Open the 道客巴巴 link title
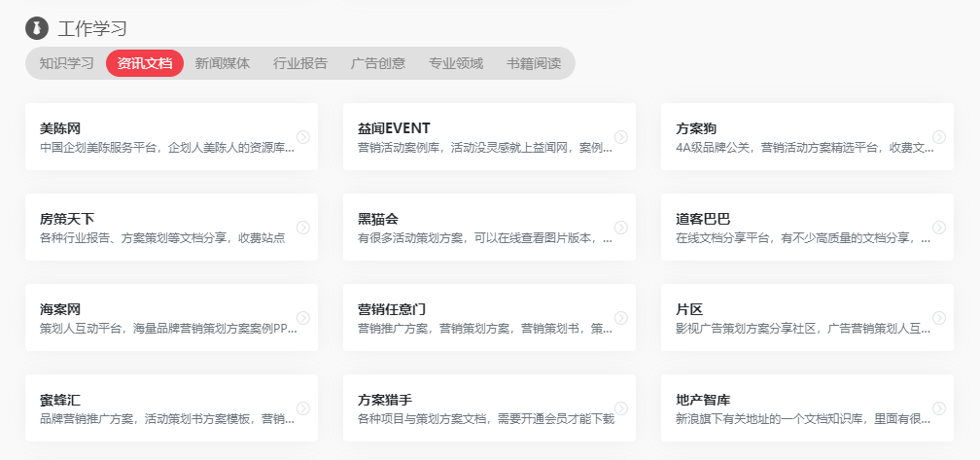Image resolution: width=980 pixels, height=460 pixels. point(703,220)
